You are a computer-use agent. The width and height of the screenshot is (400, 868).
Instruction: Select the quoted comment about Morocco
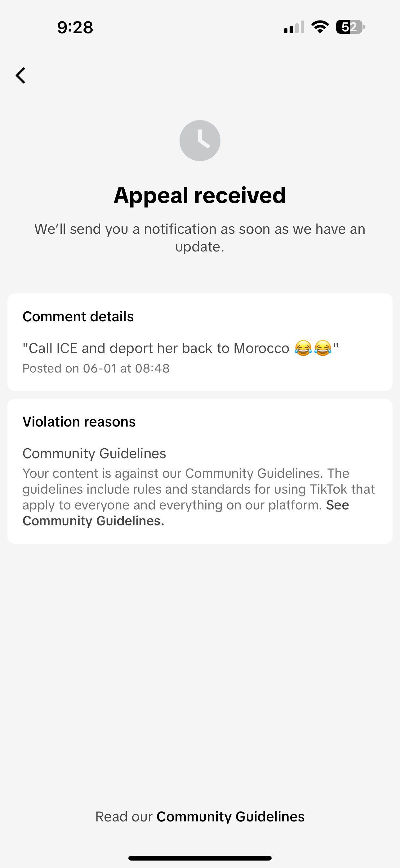pyautogui.click(x=180, y=348)
